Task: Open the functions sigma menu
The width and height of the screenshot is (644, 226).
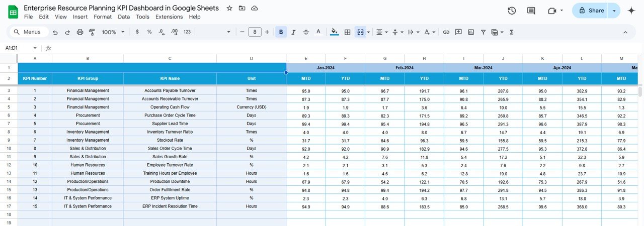Action: 512,32
